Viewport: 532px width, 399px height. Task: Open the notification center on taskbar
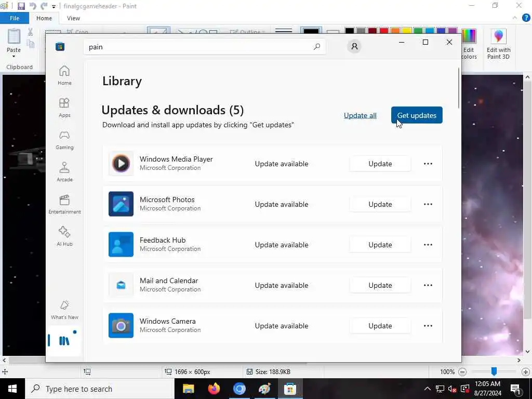pos(516,389)
